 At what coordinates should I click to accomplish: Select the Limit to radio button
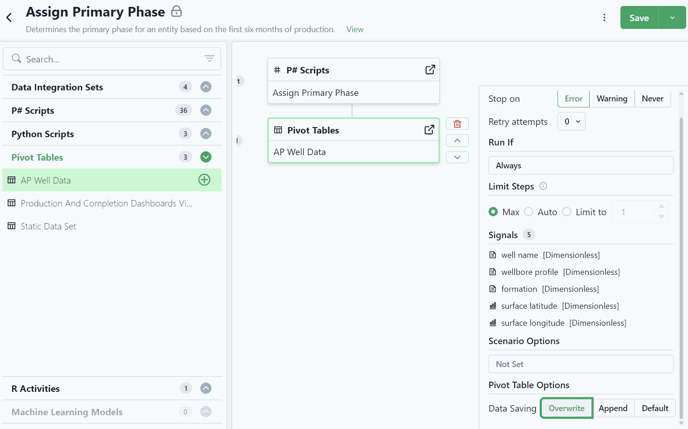pos(567,212)
